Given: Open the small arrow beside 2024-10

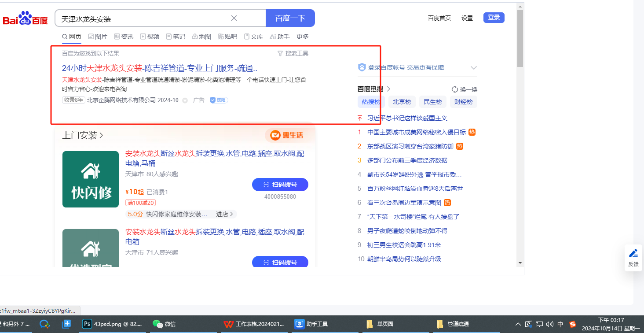Looking at the screenshot, I should (185, 100).
